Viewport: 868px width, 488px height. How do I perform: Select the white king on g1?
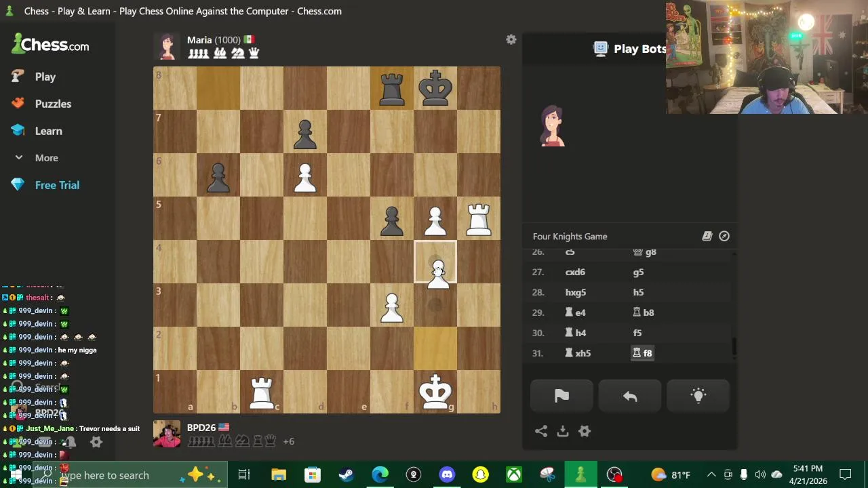point(435,392)
